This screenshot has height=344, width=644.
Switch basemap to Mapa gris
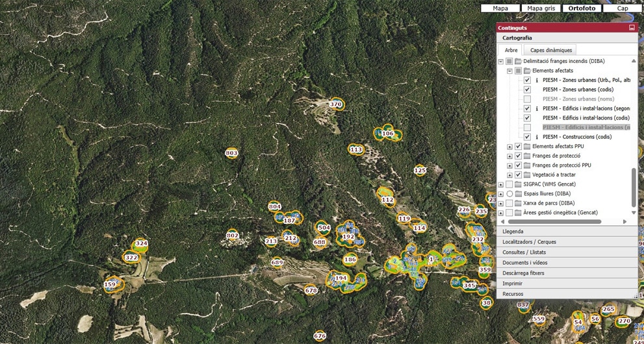[541, 8]
